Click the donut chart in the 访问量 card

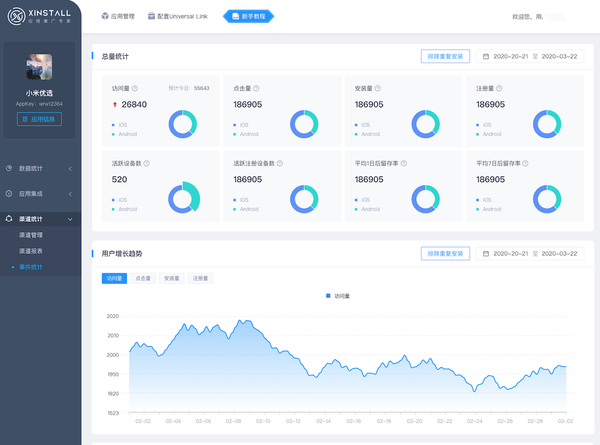183,124
